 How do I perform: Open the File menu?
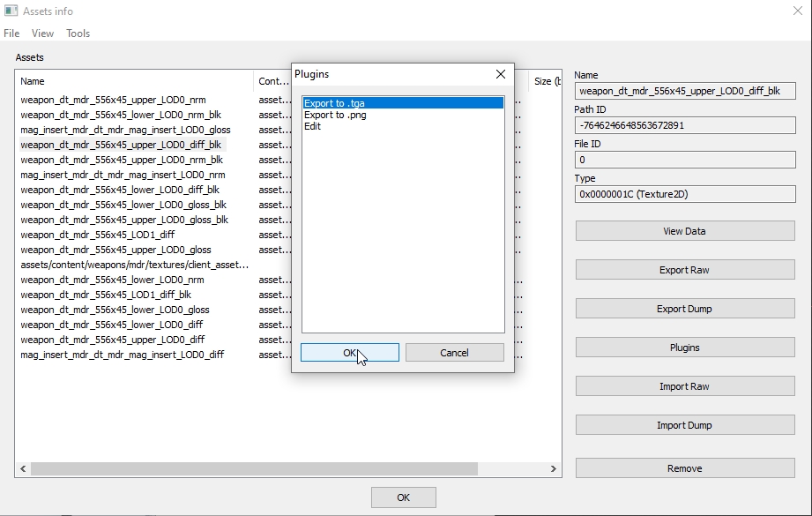point(11,34)
